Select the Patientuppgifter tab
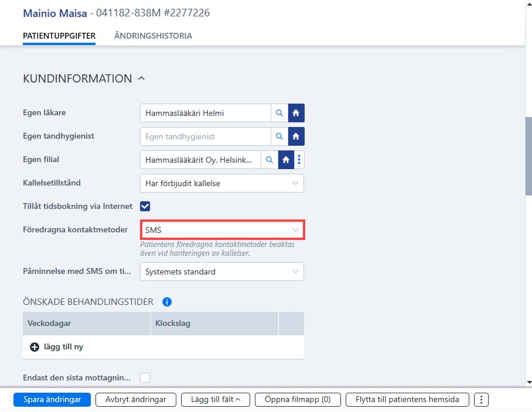 [59, 36]
